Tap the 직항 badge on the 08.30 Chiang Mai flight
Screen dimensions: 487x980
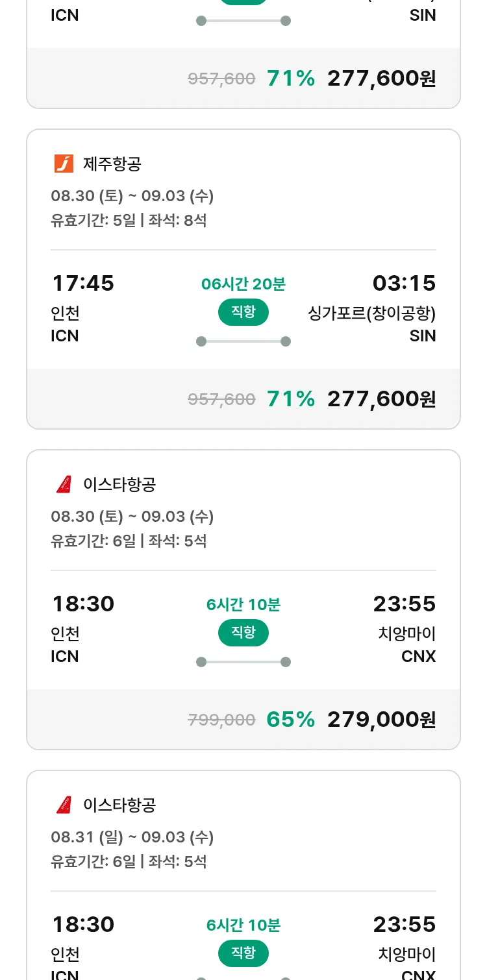[x=243, y=633]
